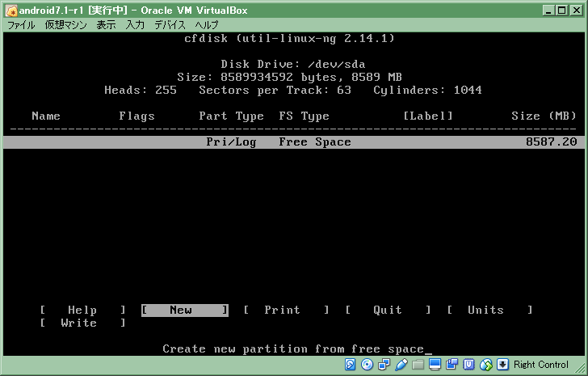The width and height of the screenshot is (588, 376).
Task: Click 'Create new partition from free space' hint
Action: click(293, 349)
